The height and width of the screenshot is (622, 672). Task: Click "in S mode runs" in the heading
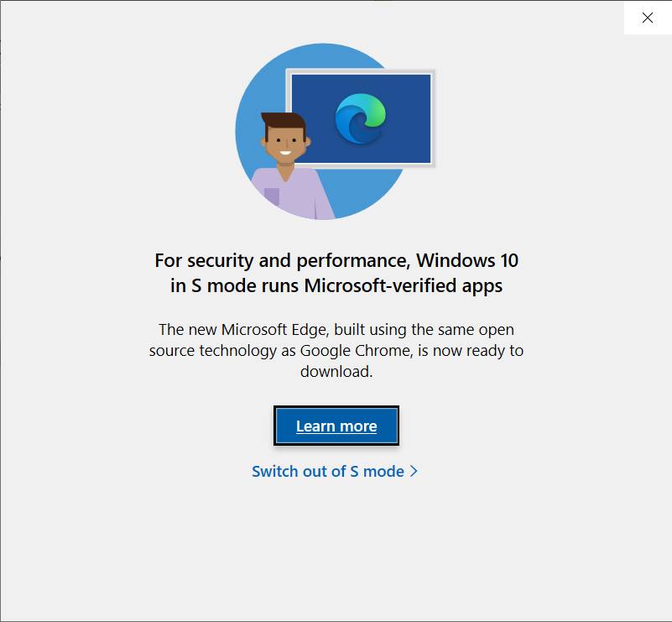[x=234, y=285]
